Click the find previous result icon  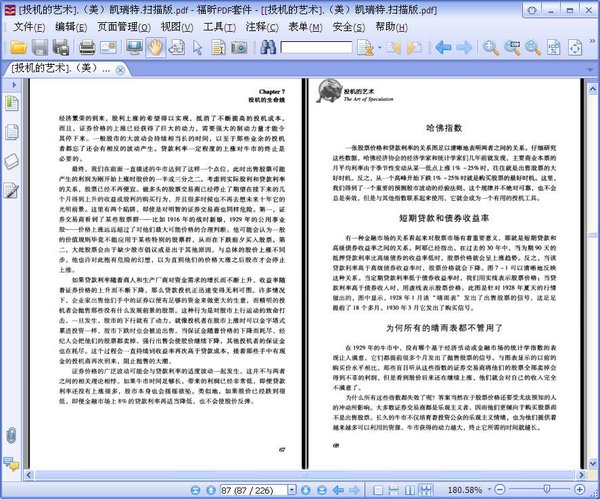click(x=393, y=48)
